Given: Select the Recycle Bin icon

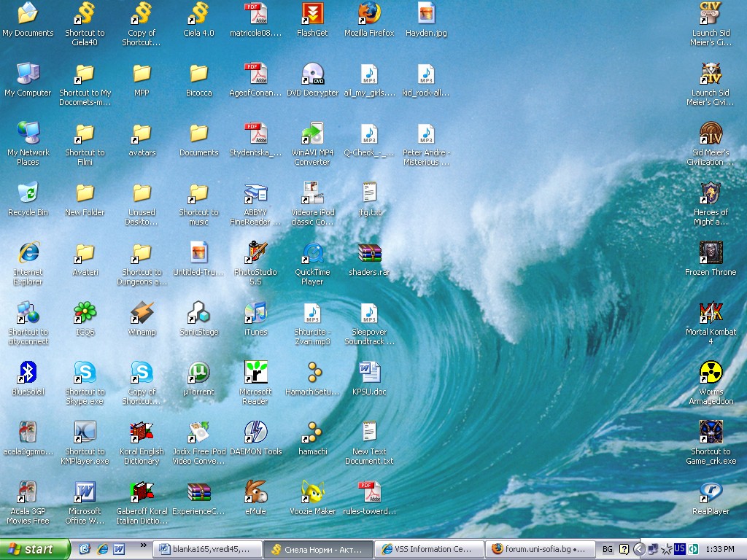Looking at the screenshot, I should pos(28,193).
